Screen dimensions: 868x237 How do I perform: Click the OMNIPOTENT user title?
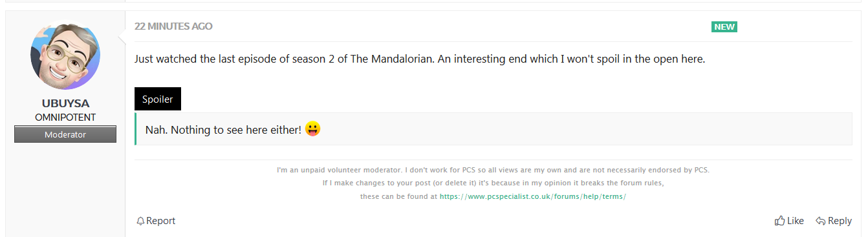pyautogui.click(x=65, y=118)
